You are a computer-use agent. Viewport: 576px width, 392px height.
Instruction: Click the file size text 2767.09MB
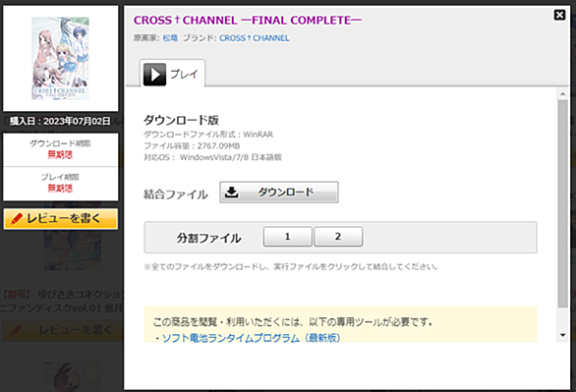pyautogui.click(x=218, y=145)
